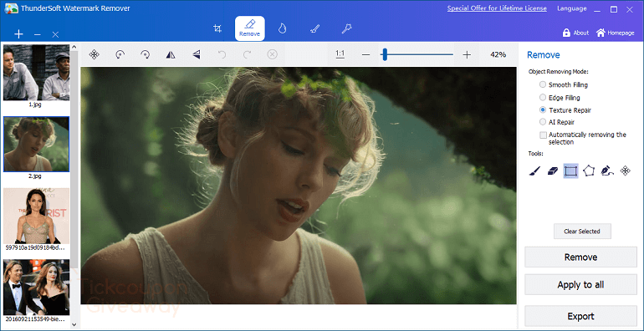Screen dimensions: 644x331
Task: Rotate image counterclockwise
Action: [120, 54]
